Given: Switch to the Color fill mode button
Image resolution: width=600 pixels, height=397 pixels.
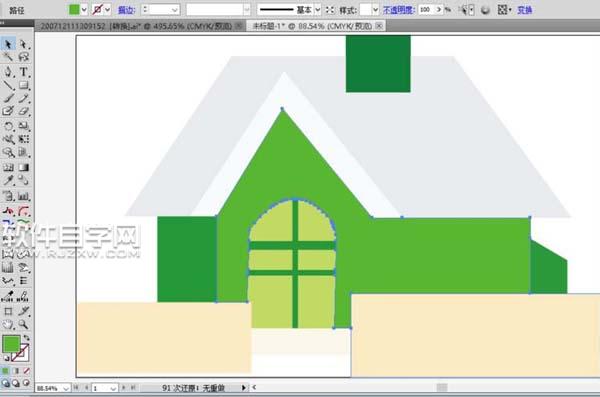Looking at the screenshot, I should 5,371.
